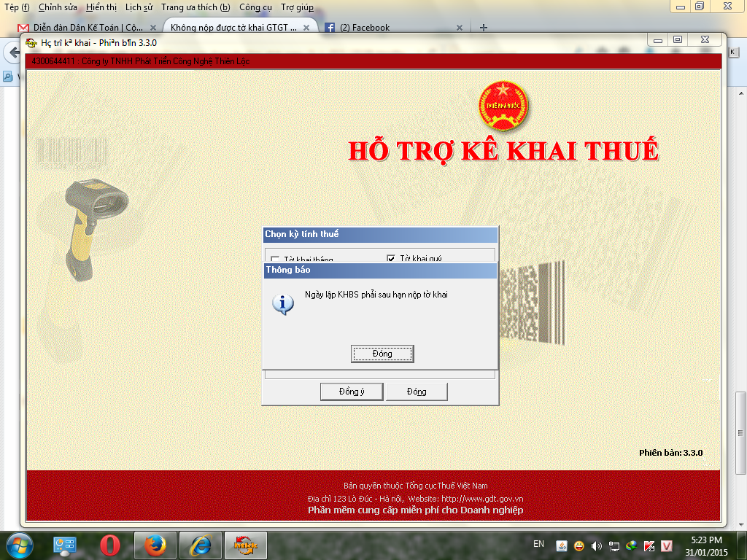Switch to Firefox via taskbar icon
The image size is (747, 560).
155,545
